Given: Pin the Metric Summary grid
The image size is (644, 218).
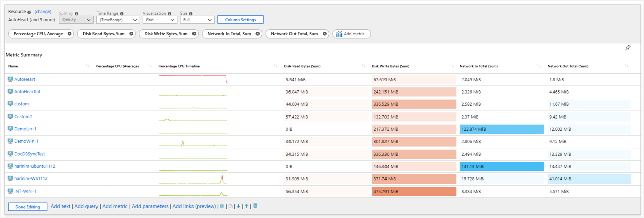Looking at the screenshot, I should point(628,48).
